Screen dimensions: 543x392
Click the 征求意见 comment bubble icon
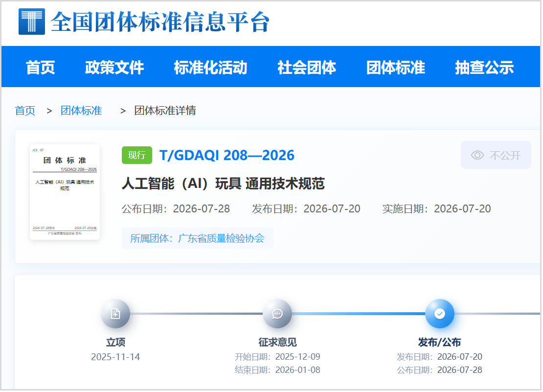(x=277, y=314)
